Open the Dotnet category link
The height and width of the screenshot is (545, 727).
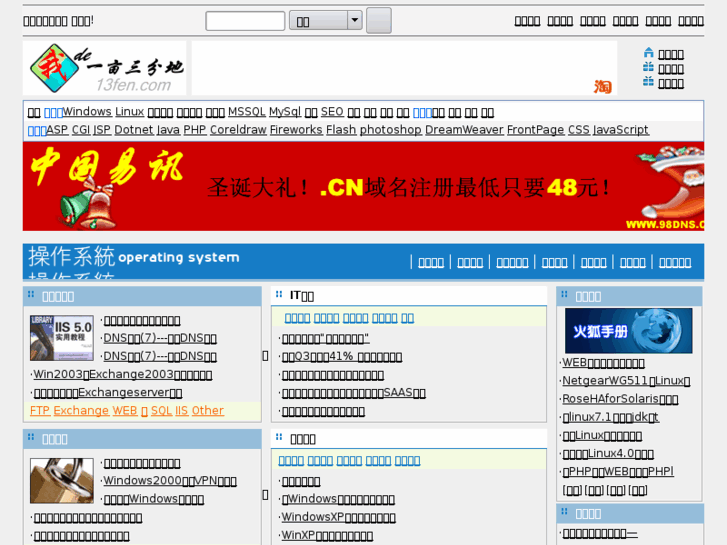134,130
